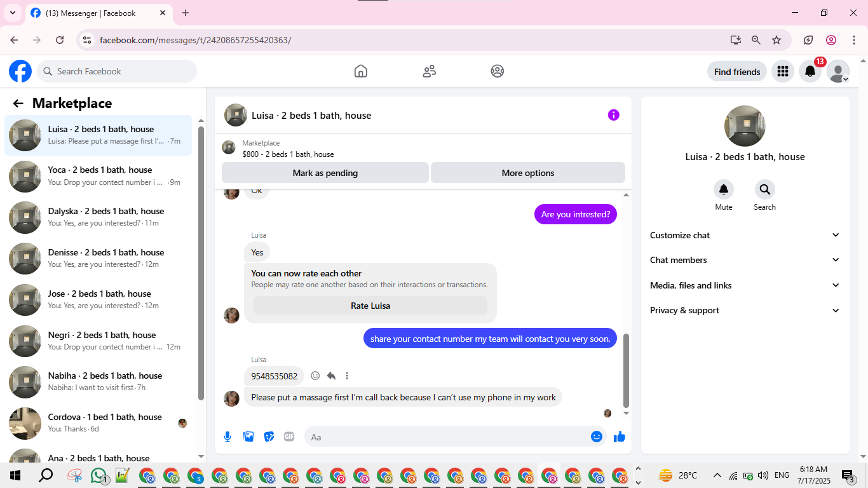The height and width of the screenshot is (488, 868).
Task: Open the large listing thumbnail in info panel
Action: (x=745, y=126)
